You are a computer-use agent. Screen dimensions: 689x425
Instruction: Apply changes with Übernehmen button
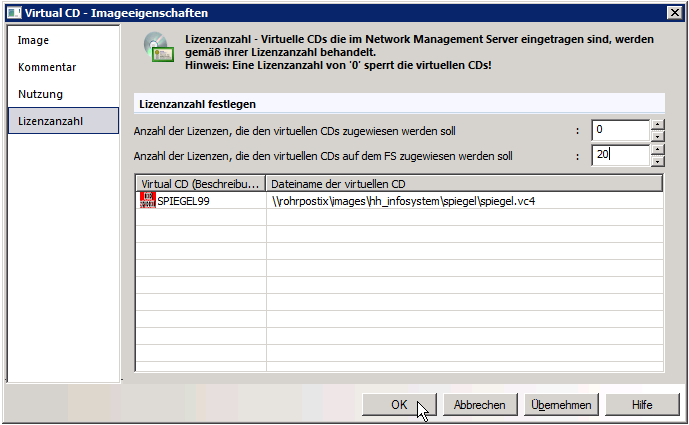coord(561,404)
